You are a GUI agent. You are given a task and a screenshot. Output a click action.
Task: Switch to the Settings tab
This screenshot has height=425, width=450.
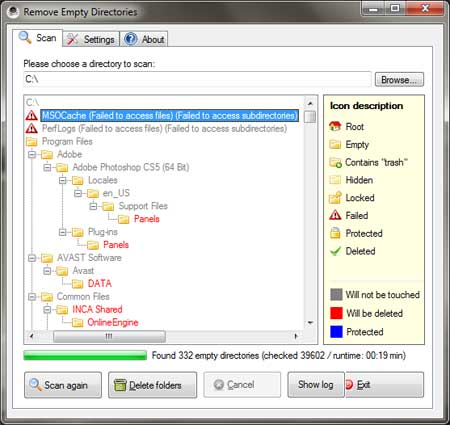tap(91, 39)
